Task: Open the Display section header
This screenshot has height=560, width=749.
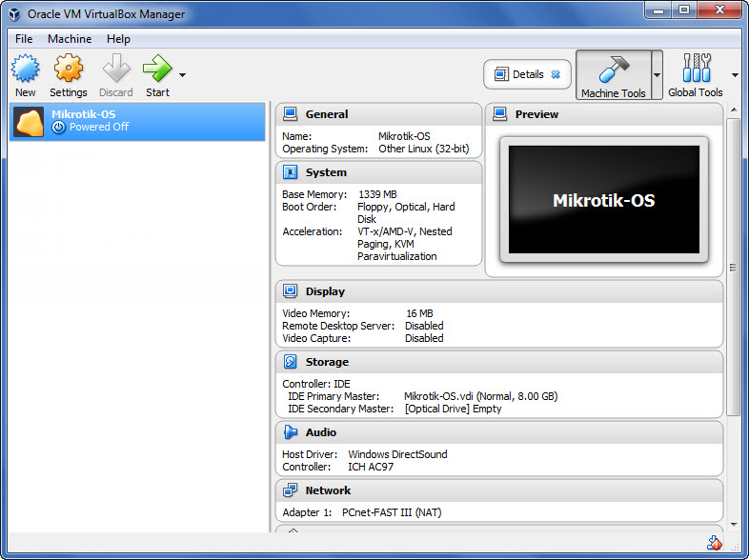Action: point(499,291)
